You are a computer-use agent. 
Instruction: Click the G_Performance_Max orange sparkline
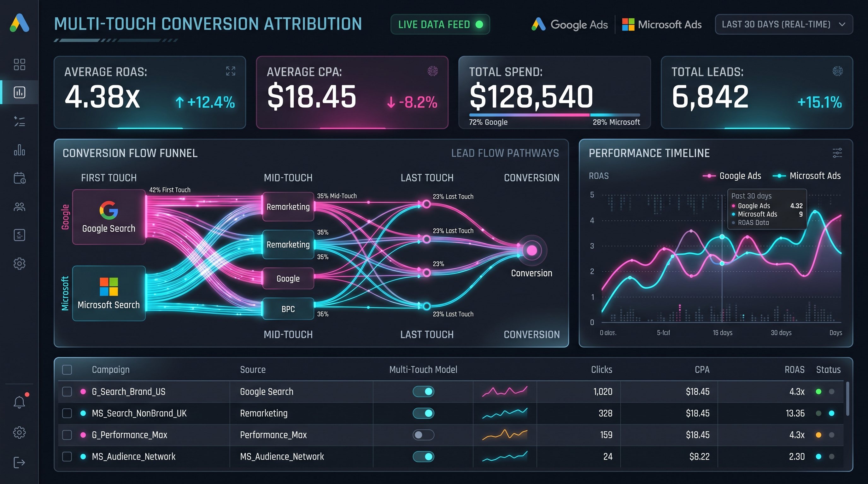click(x=504, y=435)
